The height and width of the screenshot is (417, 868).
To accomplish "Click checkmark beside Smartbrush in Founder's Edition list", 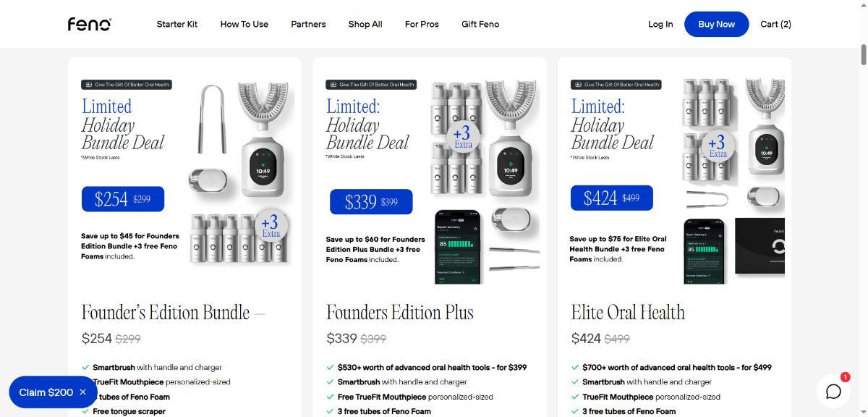I will (x=85, y=367).
